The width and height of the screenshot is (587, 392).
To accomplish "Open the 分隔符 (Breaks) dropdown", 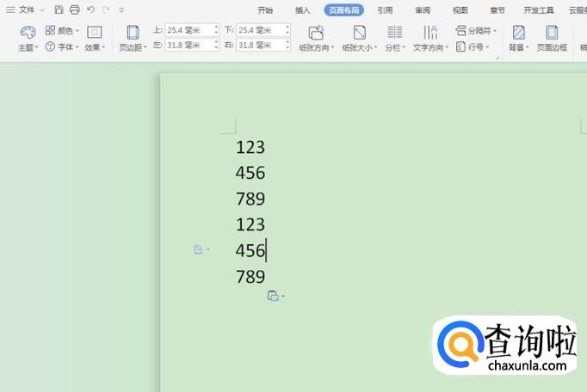I will pyautogui.click(x=478, y=30).
